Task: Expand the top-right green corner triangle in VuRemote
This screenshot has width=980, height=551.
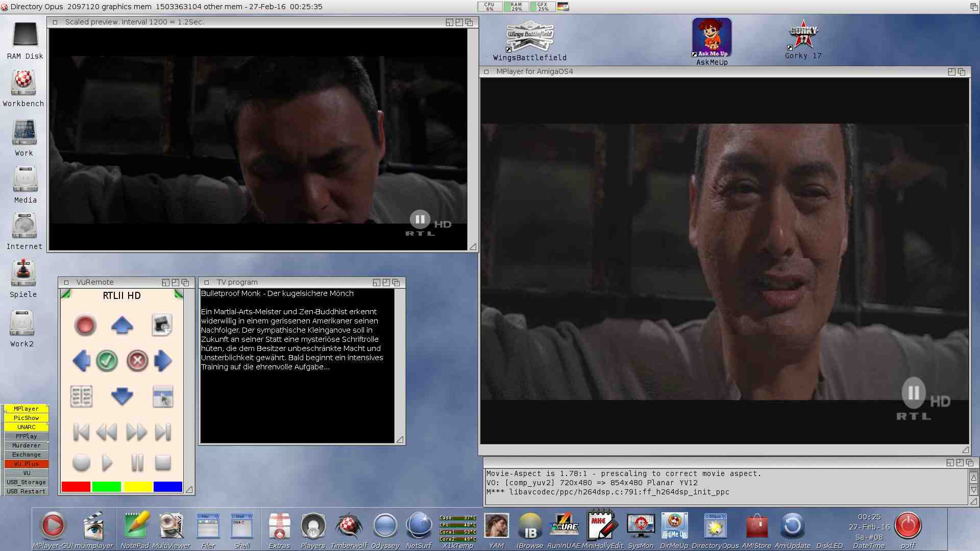Action: (x=179, y=293)
